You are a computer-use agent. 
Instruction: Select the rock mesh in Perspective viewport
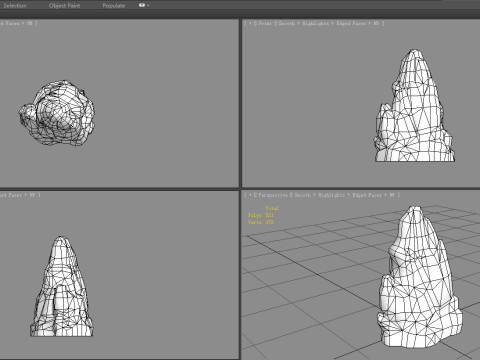coord(419,277)
